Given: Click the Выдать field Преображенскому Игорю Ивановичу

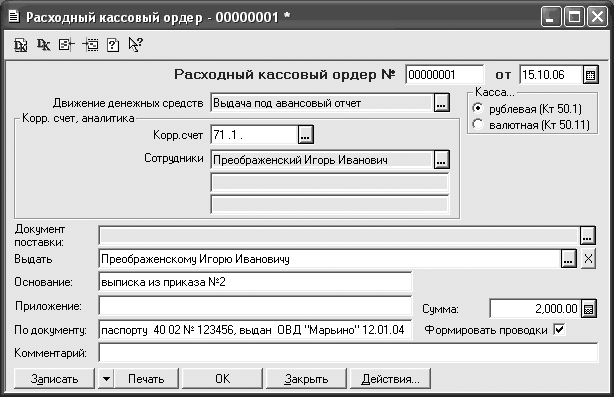Looking at the screenshot, I should pyautogui.click(x=330, y=259).
